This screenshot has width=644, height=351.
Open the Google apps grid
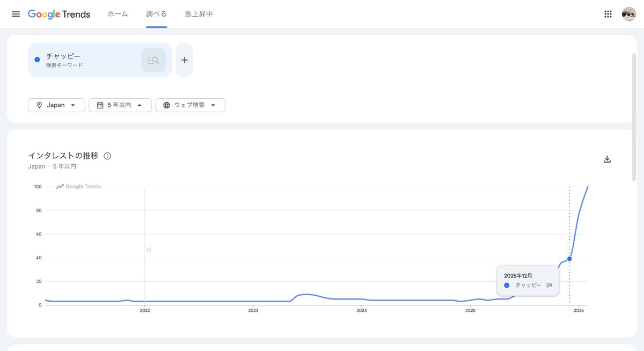[608, 14]
